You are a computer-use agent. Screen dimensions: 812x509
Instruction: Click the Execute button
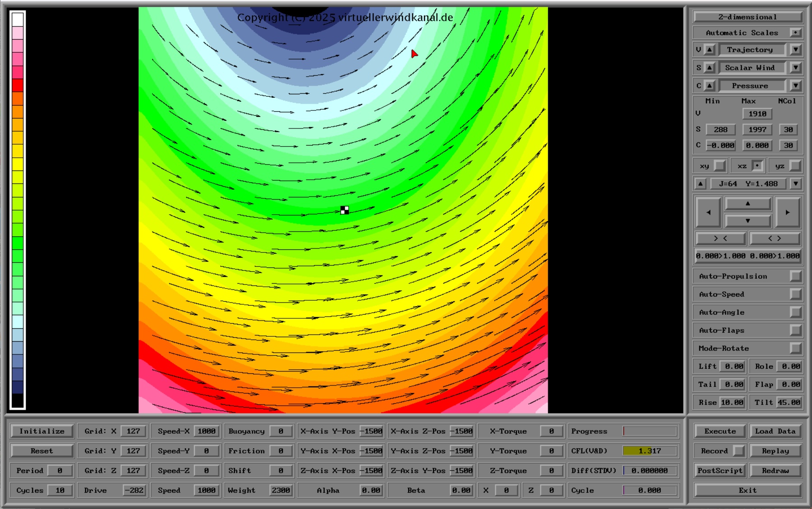[x=720, y=431]
